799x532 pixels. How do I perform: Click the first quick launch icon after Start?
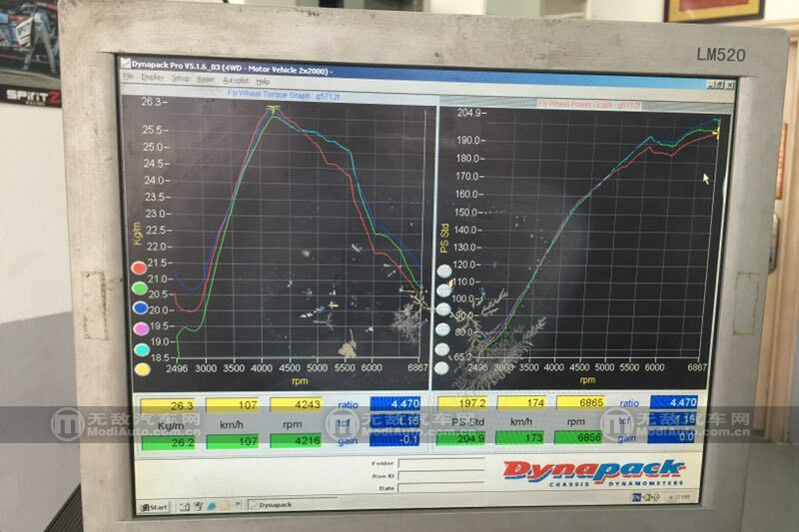184,506
